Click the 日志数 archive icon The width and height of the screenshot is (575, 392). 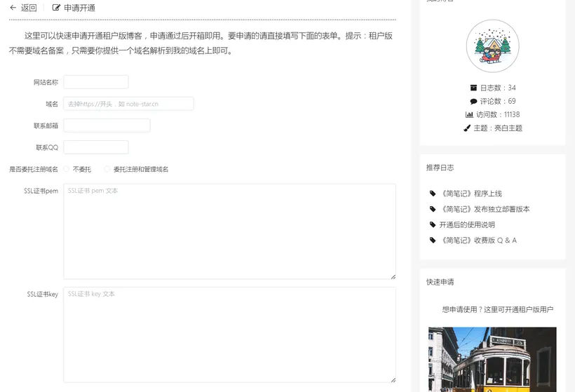pos(473,88)
